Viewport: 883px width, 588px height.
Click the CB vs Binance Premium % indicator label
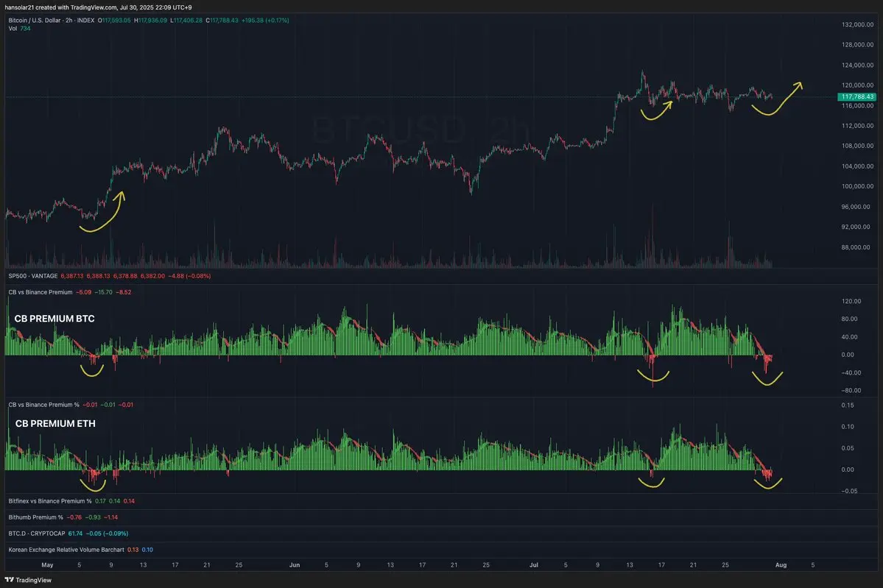pyautogui.click(x=44, y=405)
